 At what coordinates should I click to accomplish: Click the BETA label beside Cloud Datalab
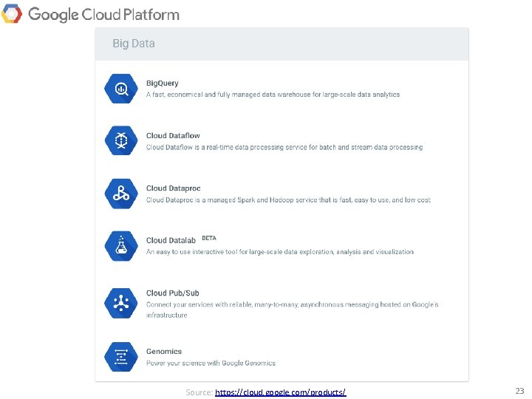[209, 238]
